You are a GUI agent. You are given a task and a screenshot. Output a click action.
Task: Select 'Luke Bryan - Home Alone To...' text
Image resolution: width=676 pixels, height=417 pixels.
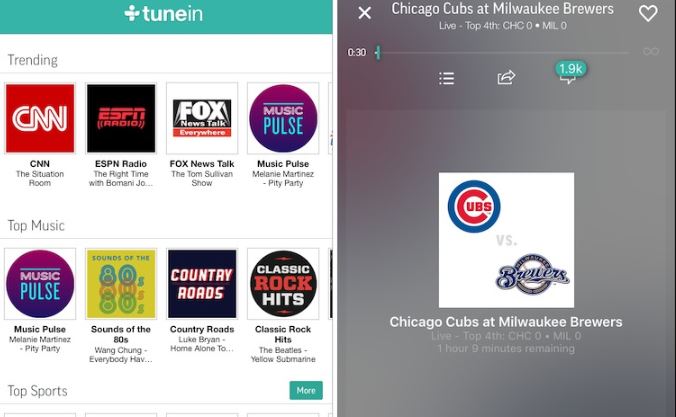click(202, 344)
